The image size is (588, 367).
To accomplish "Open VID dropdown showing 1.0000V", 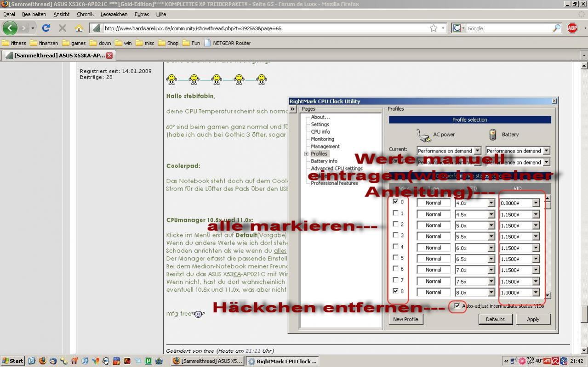I will click(536, 293).
